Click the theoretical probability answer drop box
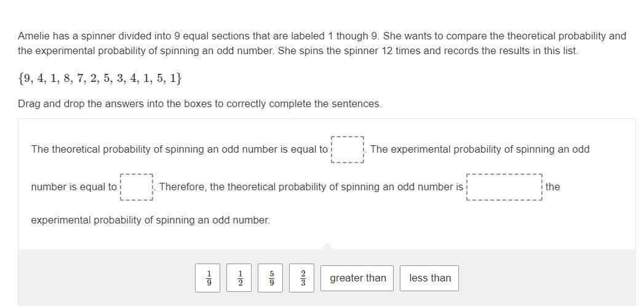 coord(348,150)
